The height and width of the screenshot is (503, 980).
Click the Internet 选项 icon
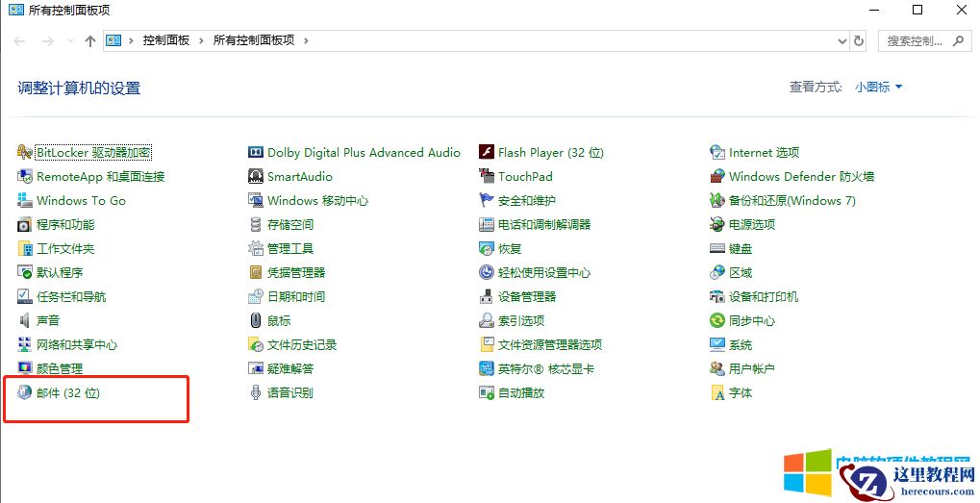click(x=717, y=152)
